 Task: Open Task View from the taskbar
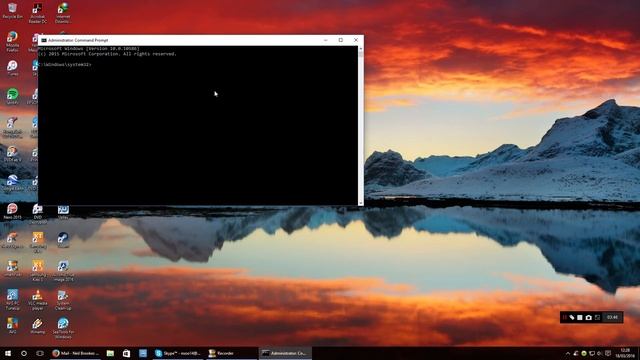point(40,353)
